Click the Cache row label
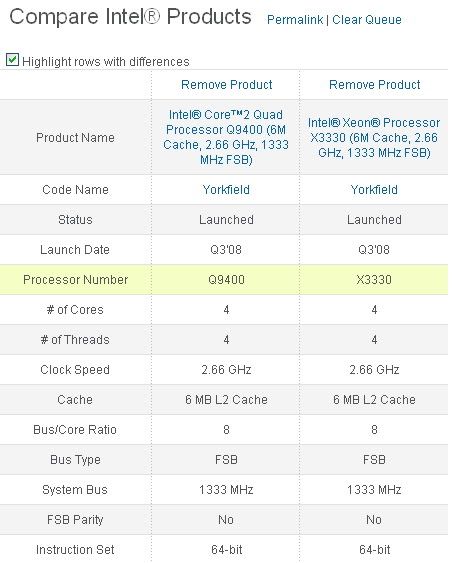The image size is (452, 563). (x=75, y=400)
